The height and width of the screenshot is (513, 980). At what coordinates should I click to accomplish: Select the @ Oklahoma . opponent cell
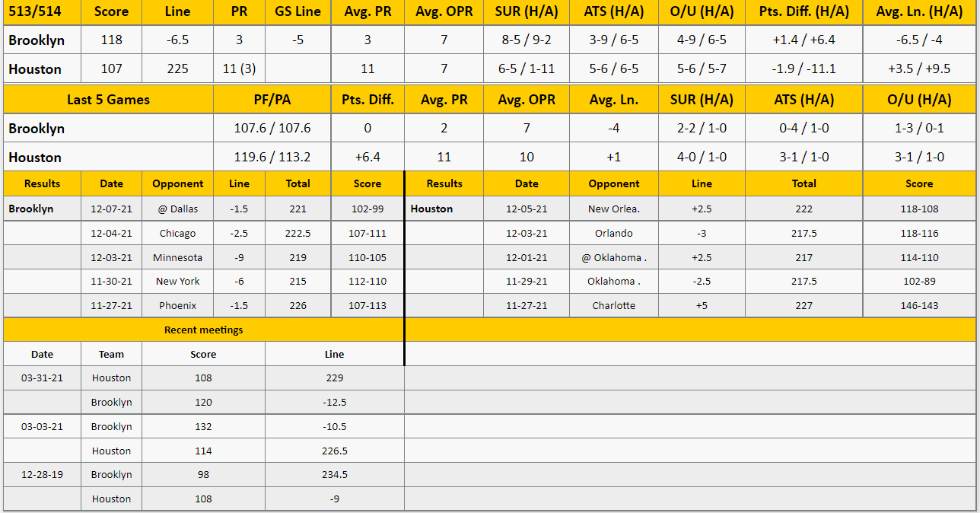click(613, 257)
